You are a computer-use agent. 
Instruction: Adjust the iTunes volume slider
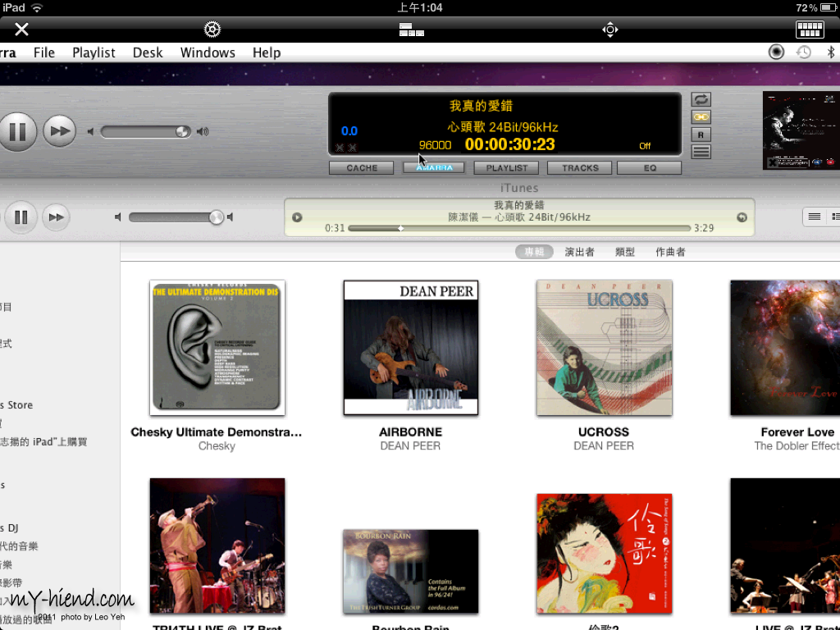click(x=176, y=217)
